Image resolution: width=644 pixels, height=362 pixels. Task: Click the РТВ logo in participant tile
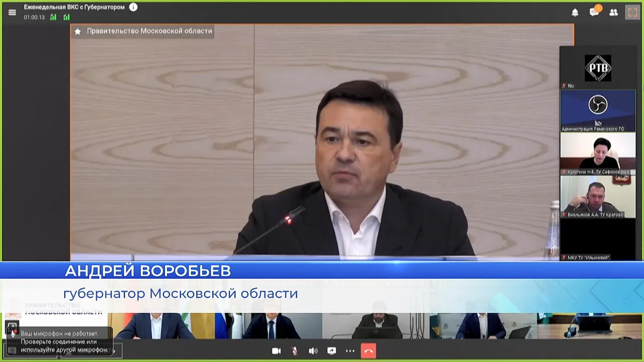click(598, 68)
